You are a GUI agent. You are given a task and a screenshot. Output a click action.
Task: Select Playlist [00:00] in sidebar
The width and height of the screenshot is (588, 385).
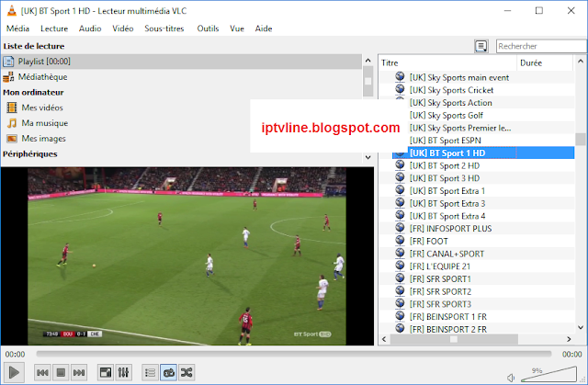[182, 62]
